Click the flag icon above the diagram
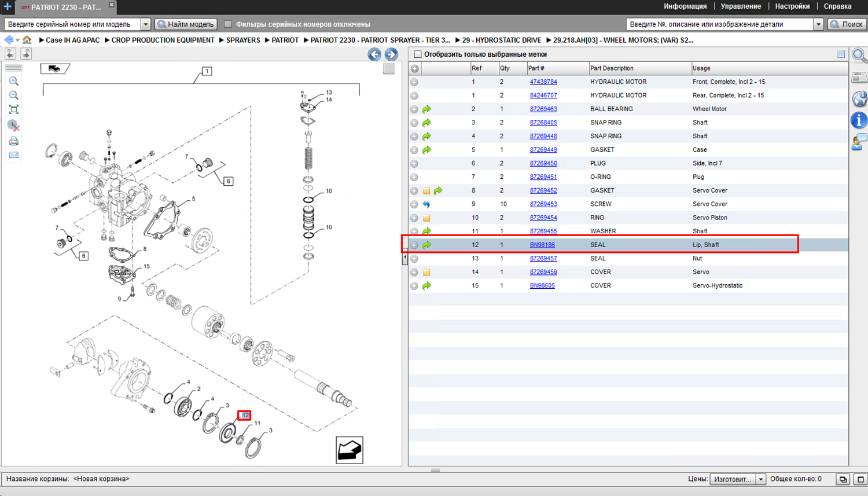Screen dimensions: 868x496 (55, 69)
